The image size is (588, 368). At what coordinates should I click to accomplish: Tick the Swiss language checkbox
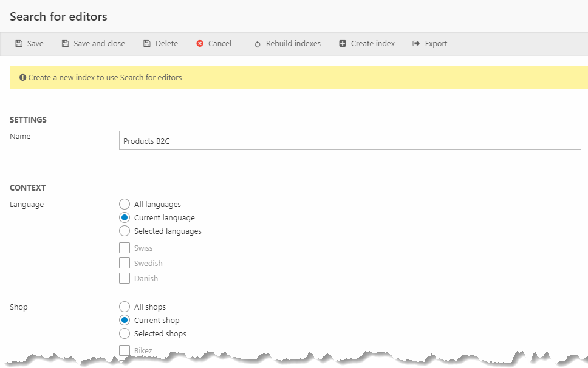click(125, 248)
